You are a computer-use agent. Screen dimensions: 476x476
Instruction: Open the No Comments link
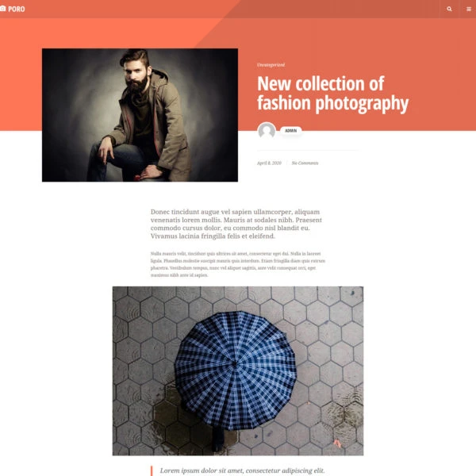(x=305, y=163)
